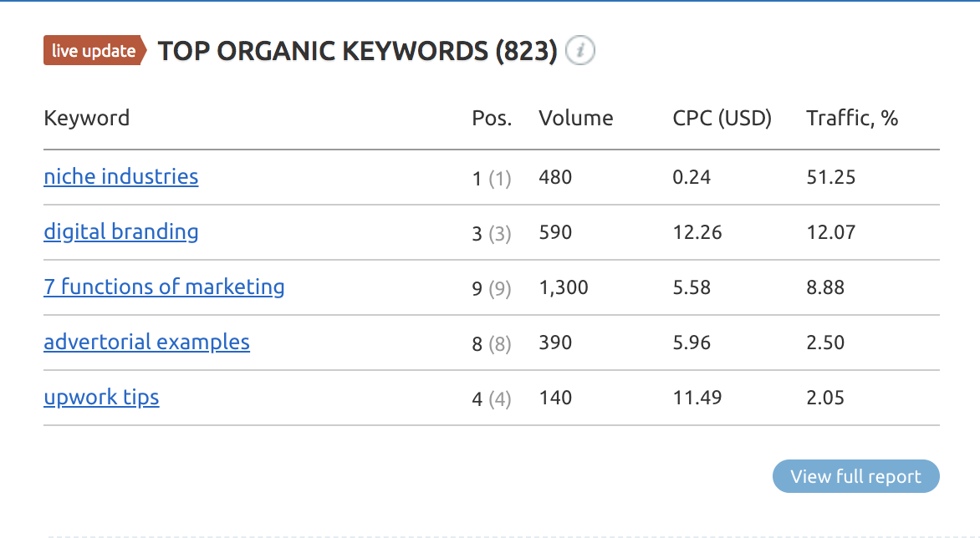Click the Keyword column header
This screenshot has width=980, height=538.
tap(87, 118)
